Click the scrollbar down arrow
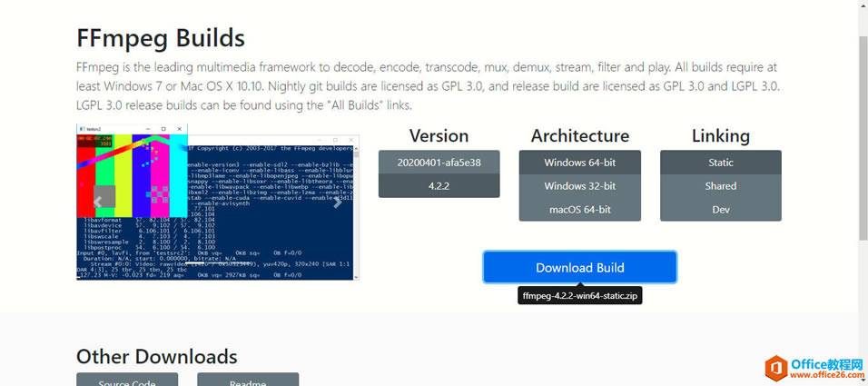The image size is (868, 386). coord(863,381)
